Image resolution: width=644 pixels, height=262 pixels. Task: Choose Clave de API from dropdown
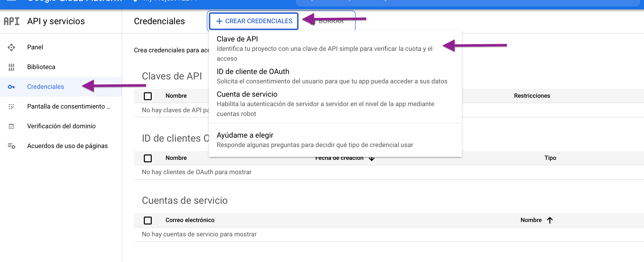tap(335, 48)
